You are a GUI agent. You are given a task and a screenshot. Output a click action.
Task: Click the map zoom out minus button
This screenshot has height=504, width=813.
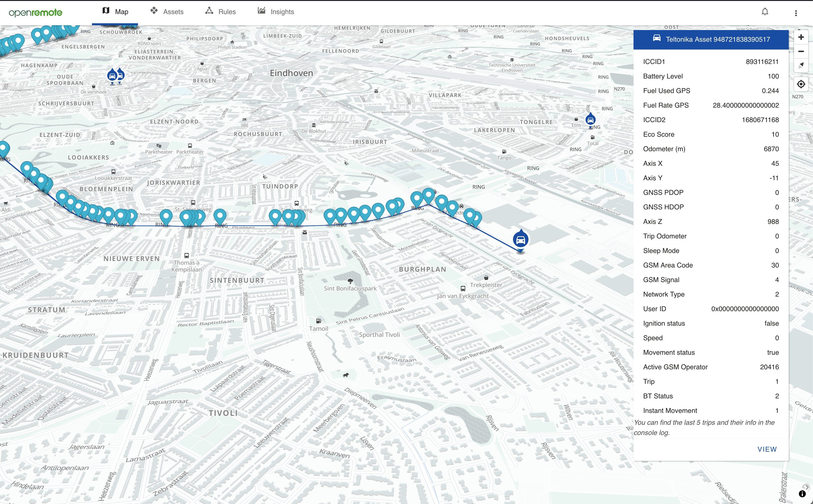click(801, 51)
